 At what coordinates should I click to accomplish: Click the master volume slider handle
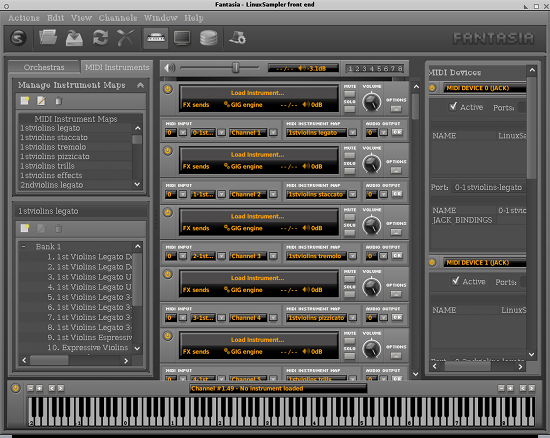pos(236,68)
